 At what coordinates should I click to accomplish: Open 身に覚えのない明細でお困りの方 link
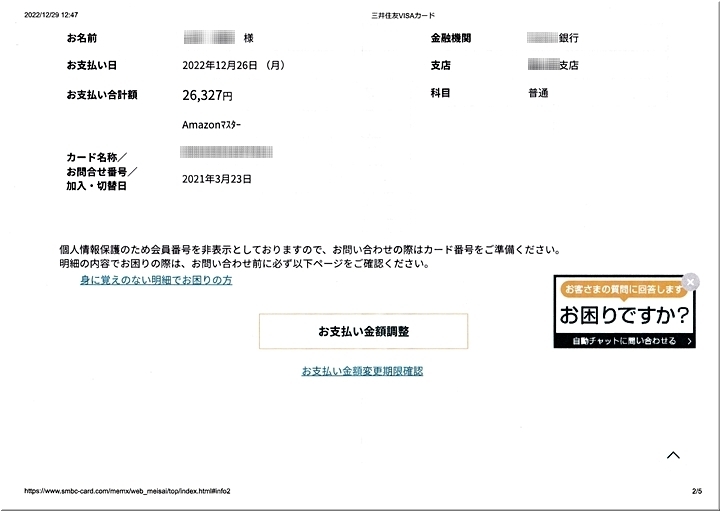(x=156, y=281)
